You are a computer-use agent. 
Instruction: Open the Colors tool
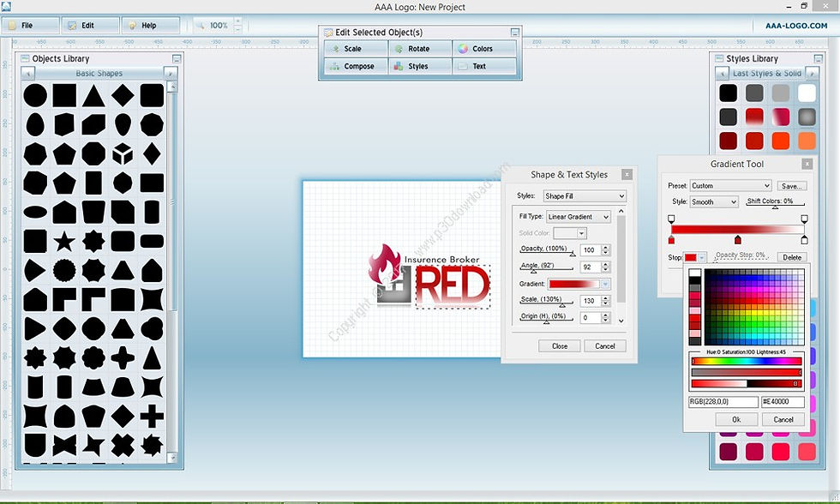(484, 49)
